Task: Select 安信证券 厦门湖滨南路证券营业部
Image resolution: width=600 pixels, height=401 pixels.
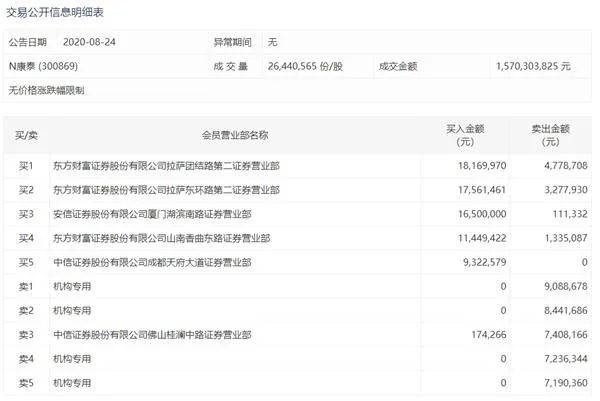Action: click(x=152, y=214)
